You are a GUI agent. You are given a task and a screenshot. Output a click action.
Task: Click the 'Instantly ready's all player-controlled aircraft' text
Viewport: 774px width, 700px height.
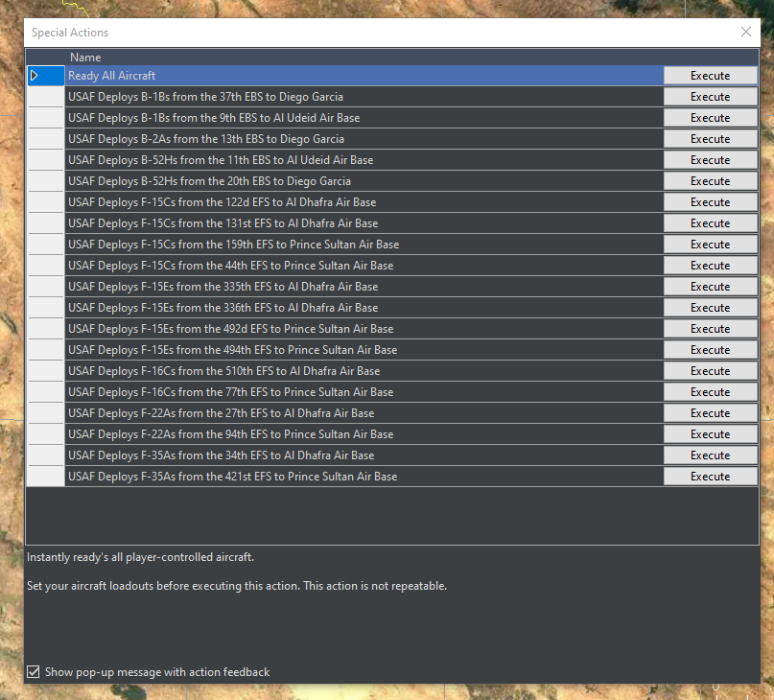(140, 557)
